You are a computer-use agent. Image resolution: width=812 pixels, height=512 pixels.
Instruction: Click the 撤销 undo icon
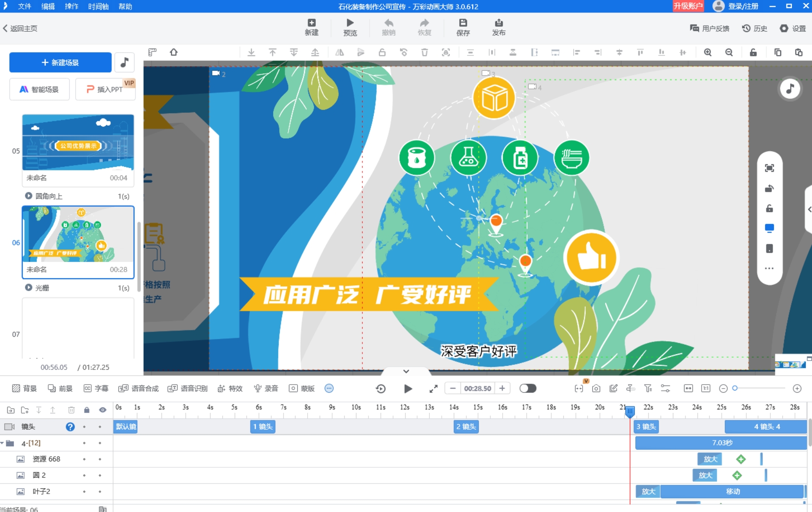389,27
